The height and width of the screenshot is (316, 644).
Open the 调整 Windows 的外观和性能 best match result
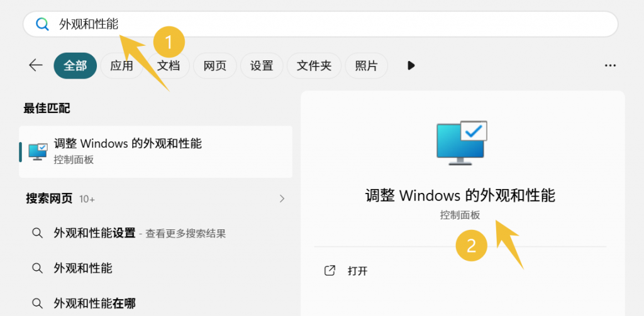point(156,152)
